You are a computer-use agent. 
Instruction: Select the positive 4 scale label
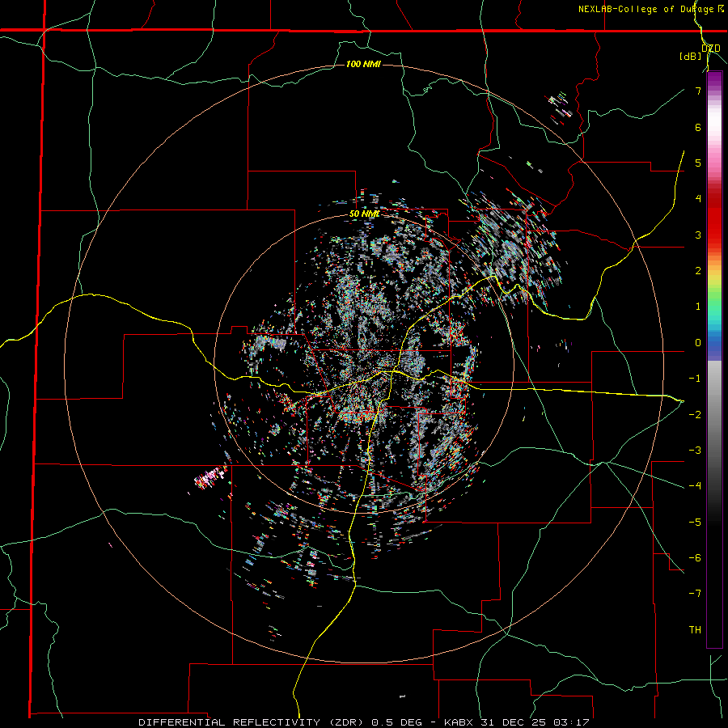(x=698, y=199)
